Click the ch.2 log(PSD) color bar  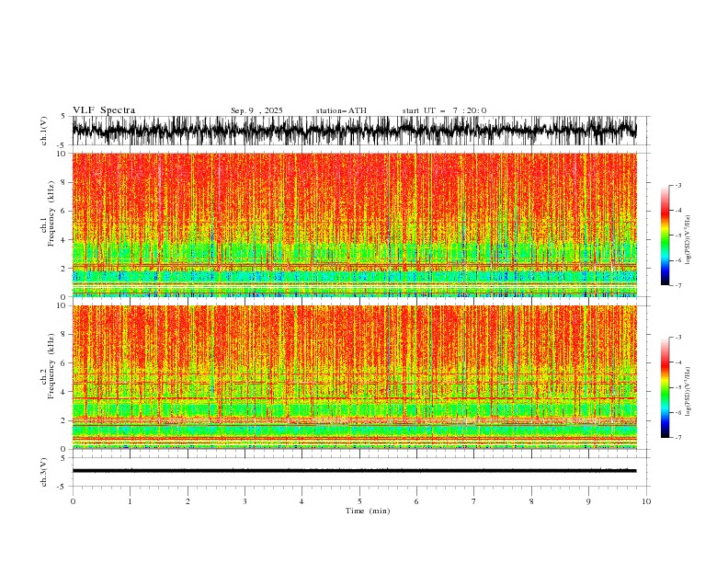click(x=665, y=387)
